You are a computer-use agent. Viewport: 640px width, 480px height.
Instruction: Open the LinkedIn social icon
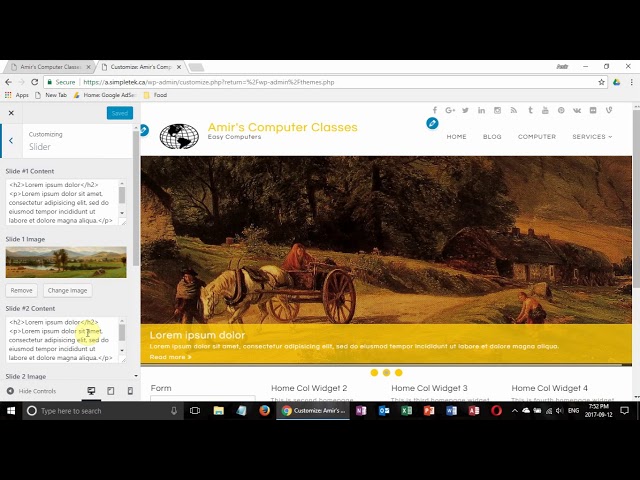[x=481, y=110]
